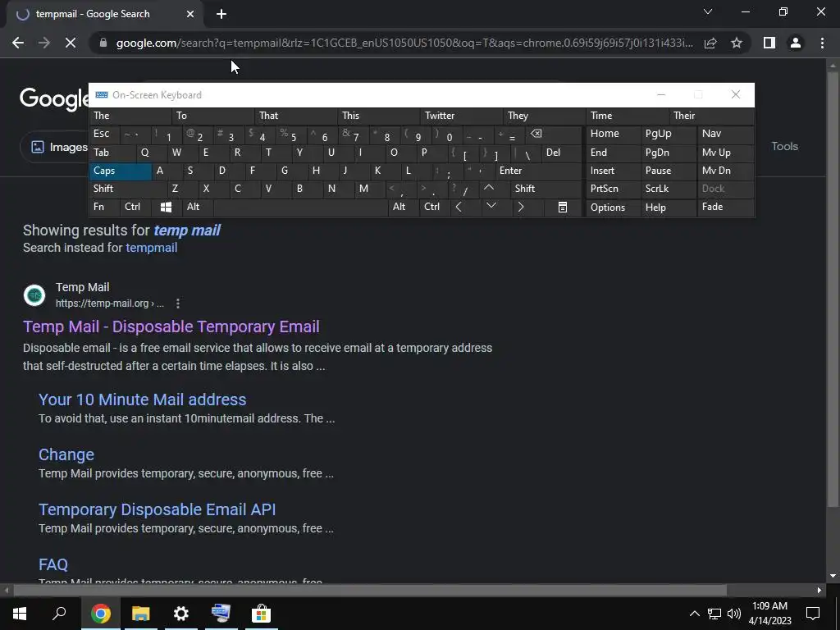Open On-Screen Keyboard Options
840x630 pixels.
(x=612, y=208)
